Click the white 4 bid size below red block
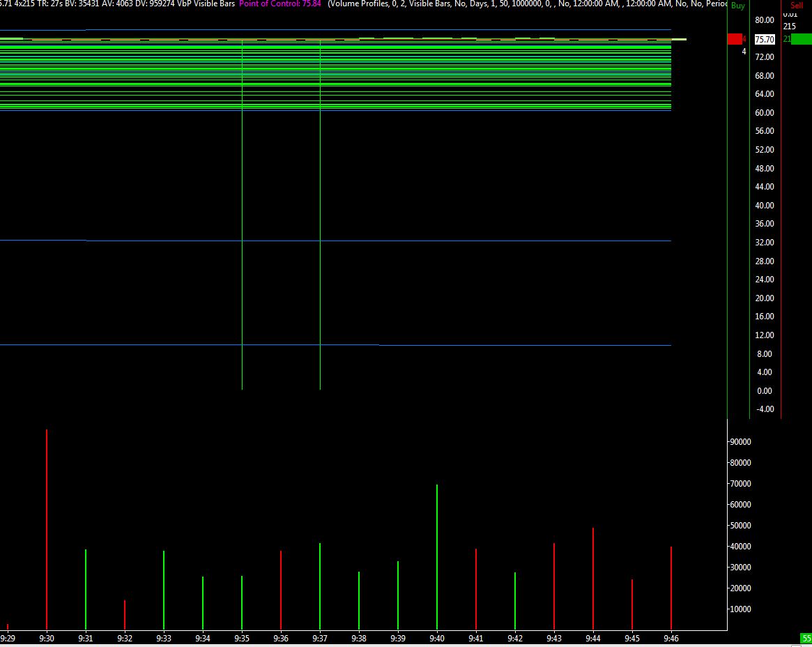The height and width of the screenshot is (647, 812). 744,52
